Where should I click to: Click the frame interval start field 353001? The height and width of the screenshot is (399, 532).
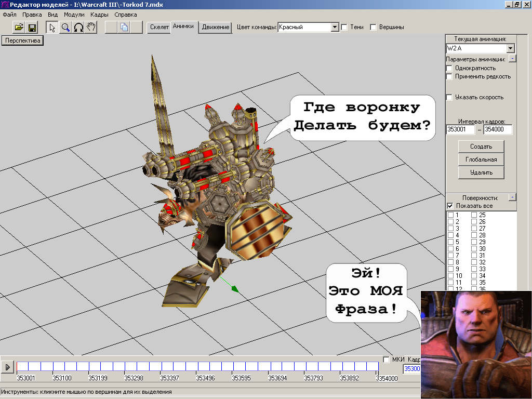point(460,130)
